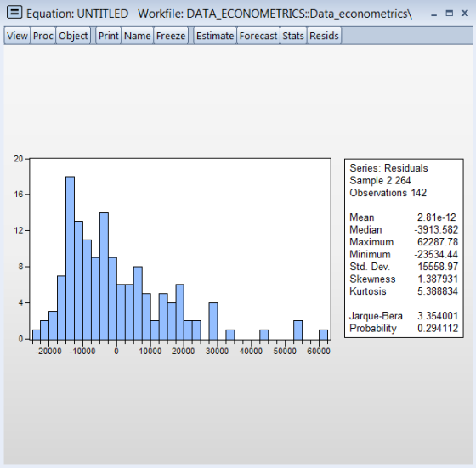The height and width of the screenshot is (468, 476).
Task: Minimize the equation window
Action: [x=433, y=14]
